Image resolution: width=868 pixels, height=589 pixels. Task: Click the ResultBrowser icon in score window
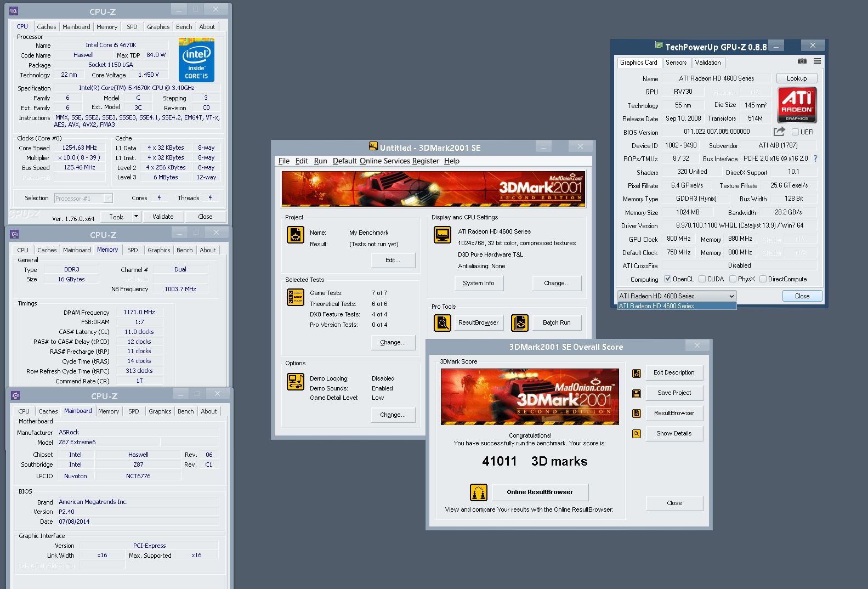tap(637, 414)
